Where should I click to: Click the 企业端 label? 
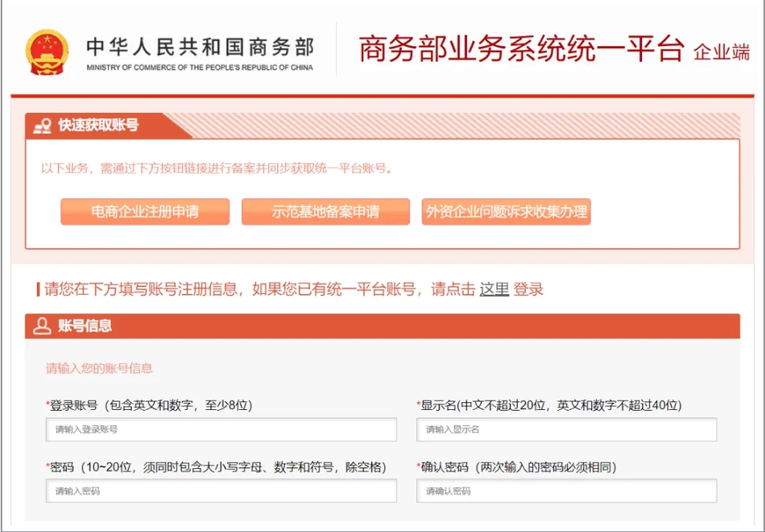tap(721, 52)
